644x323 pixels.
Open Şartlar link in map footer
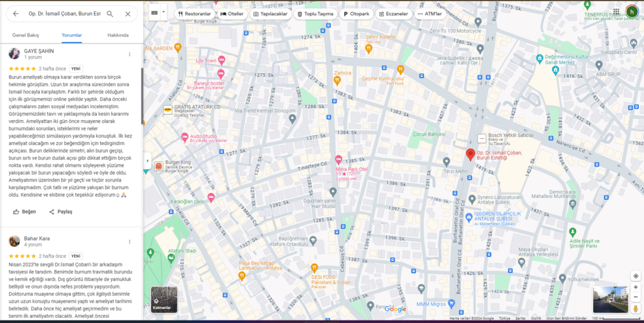tap(520, 319)
